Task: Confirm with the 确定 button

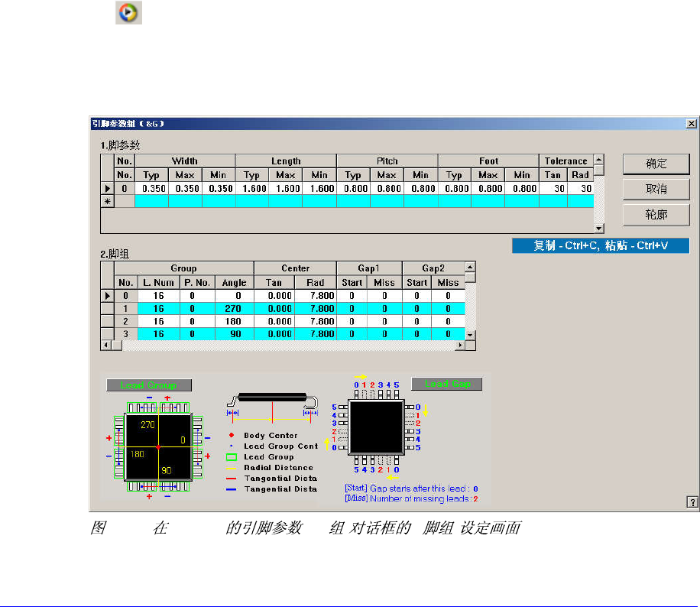Action: pyautogui.click(x=656, y=164)
